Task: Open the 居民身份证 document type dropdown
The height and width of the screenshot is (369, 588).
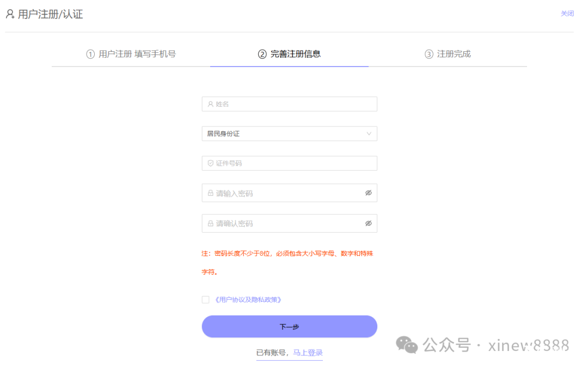Action: 289,134
